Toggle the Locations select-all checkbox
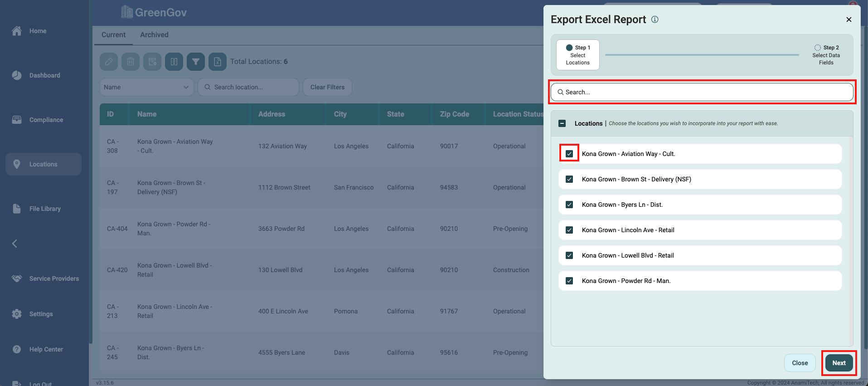This screenshot has width=868, height=386. 562,123
